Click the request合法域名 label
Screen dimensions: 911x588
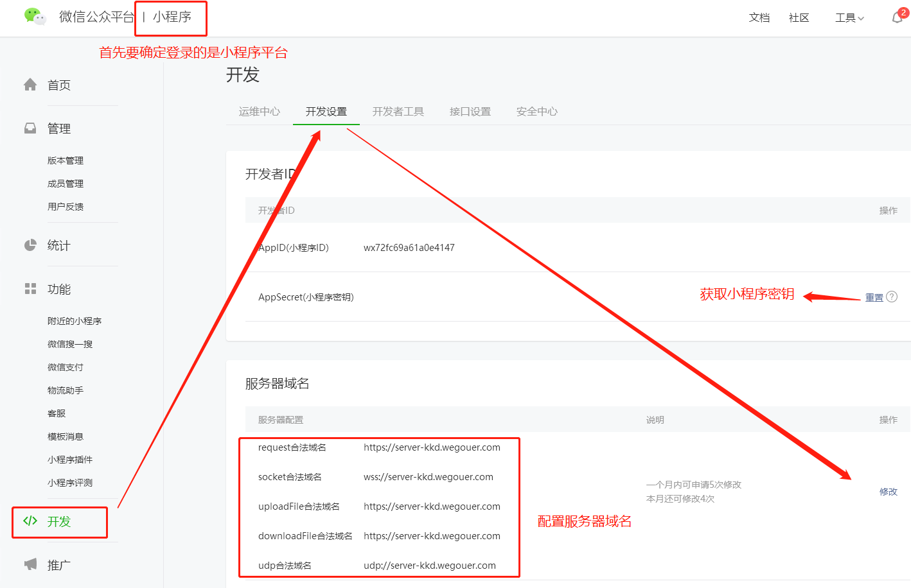(292, 447)
